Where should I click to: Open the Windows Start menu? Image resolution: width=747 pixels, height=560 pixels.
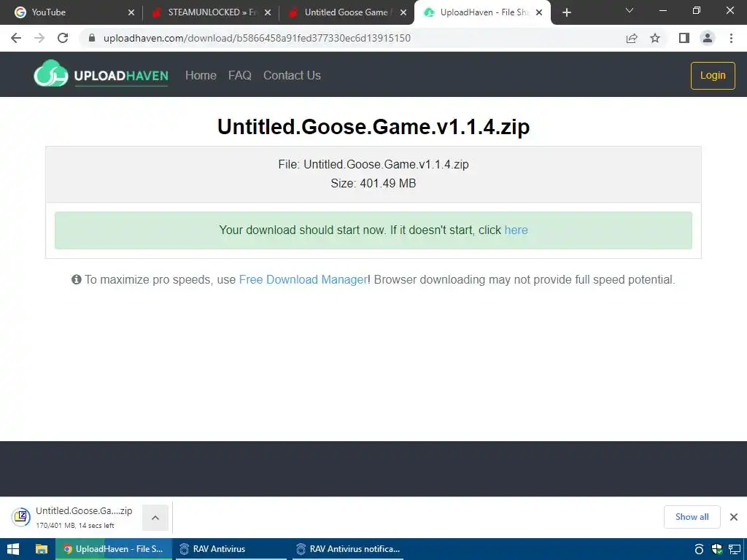13,549
